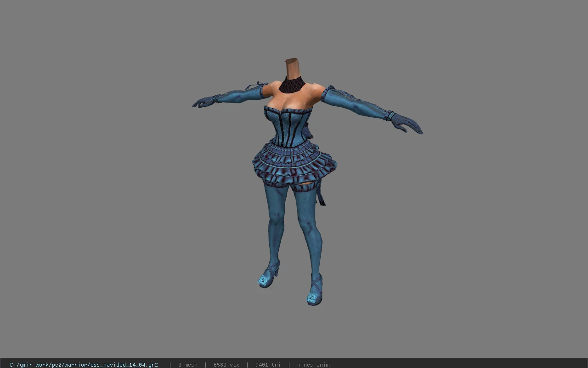
Task: Click the blue-dressed 3D character model
Action: point(307,182)
